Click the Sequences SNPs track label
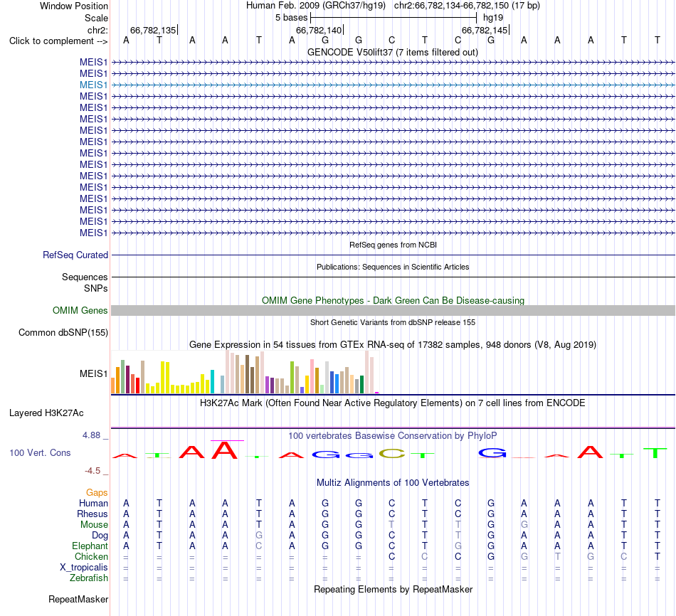676x616 pixels. [85, 282]
